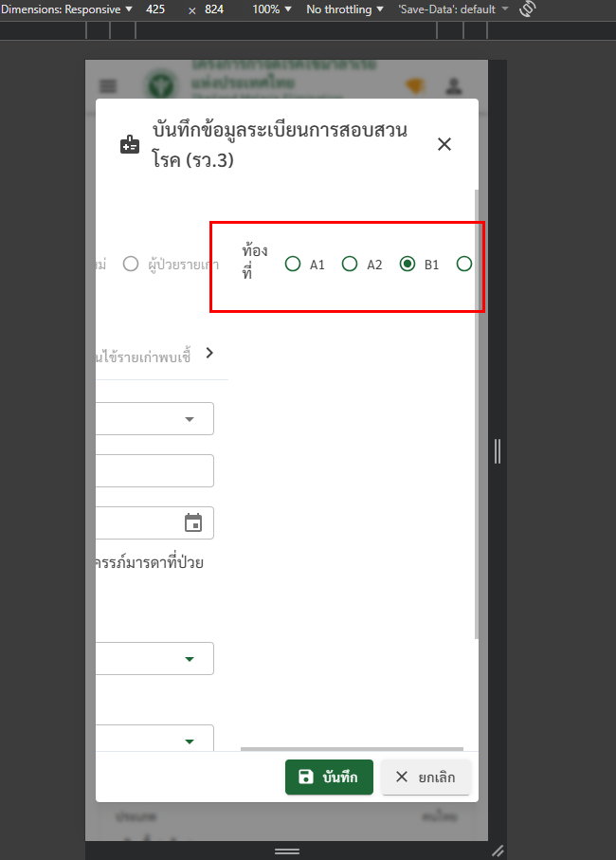This screenshot has width=616, height=860.
Task: Click the corner resize handle of viewport
Action: (x=498, y=851)
